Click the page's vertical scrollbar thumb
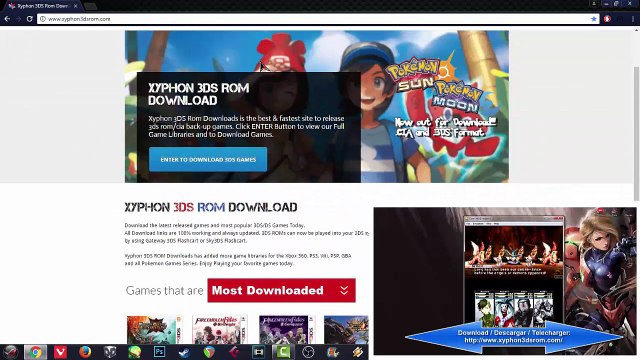Screen dimensions: 640x360 click(636, 133)
